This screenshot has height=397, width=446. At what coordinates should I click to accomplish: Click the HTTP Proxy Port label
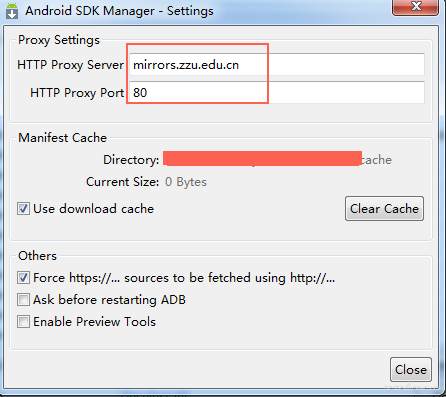(x=77, y=93)
